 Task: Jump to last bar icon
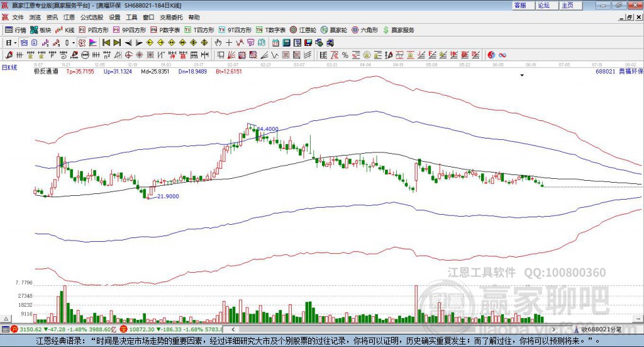point(117,43)
